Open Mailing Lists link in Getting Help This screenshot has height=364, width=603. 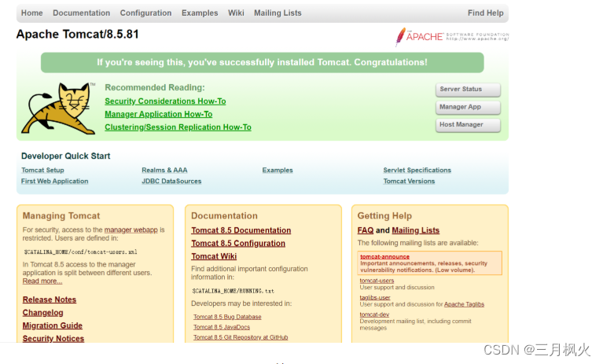415,230
